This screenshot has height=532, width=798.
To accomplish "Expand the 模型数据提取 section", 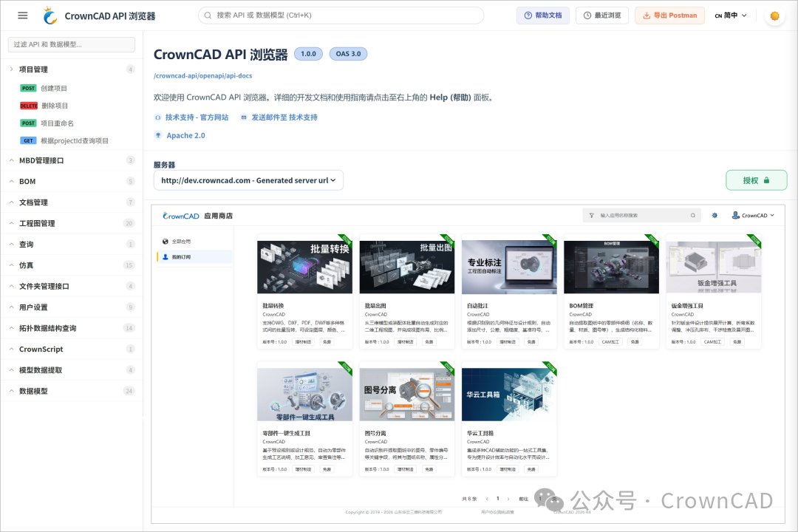I will [x=72, y=370].
